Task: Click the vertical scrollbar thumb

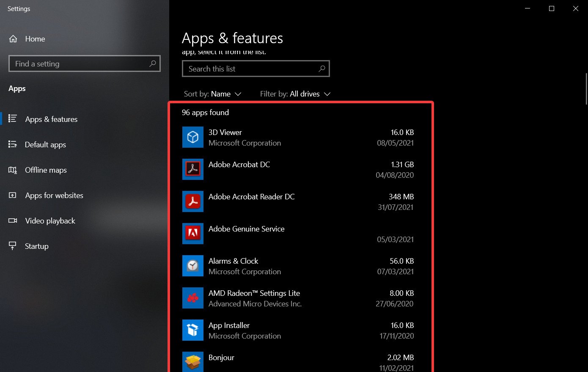Action: click(x=586, y=89)
